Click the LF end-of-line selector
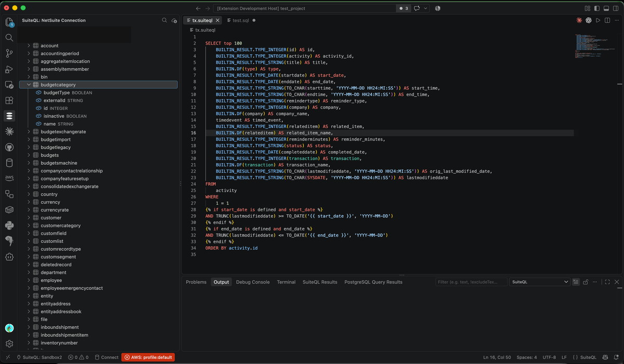Image resolution: width=624 pixels, height=364 pixels. (x=564, y=357)
